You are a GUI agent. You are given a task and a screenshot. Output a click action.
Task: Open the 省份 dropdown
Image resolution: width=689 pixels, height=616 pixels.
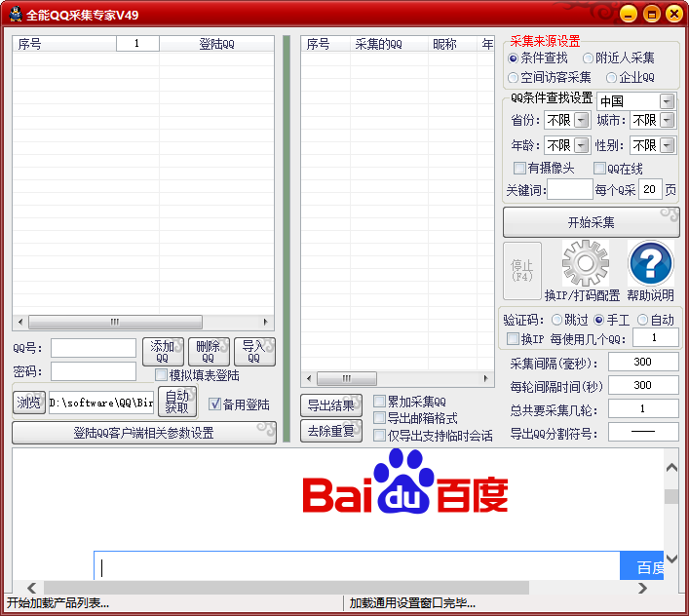click(x=582, y=120)
